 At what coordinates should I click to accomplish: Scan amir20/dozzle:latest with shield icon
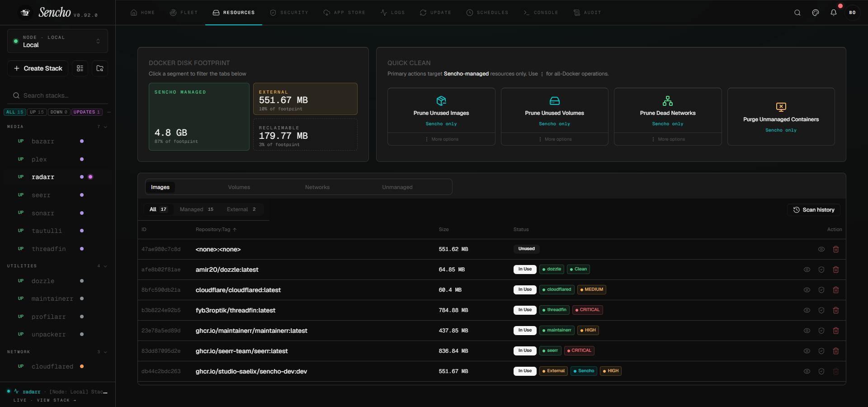pyautogui.click(x=821, y=270)
